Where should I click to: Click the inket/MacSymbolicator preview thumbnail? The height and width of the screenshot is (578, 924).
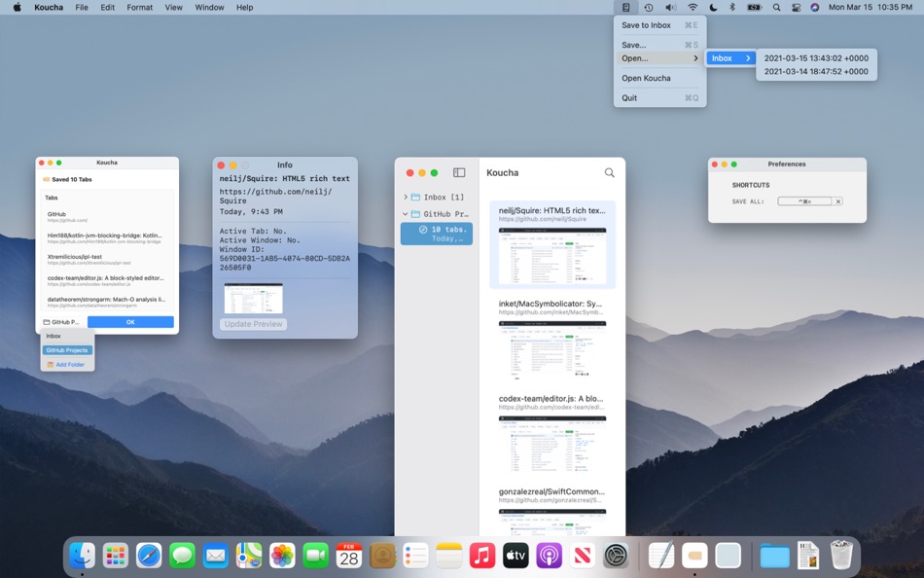tap(552, 349)
